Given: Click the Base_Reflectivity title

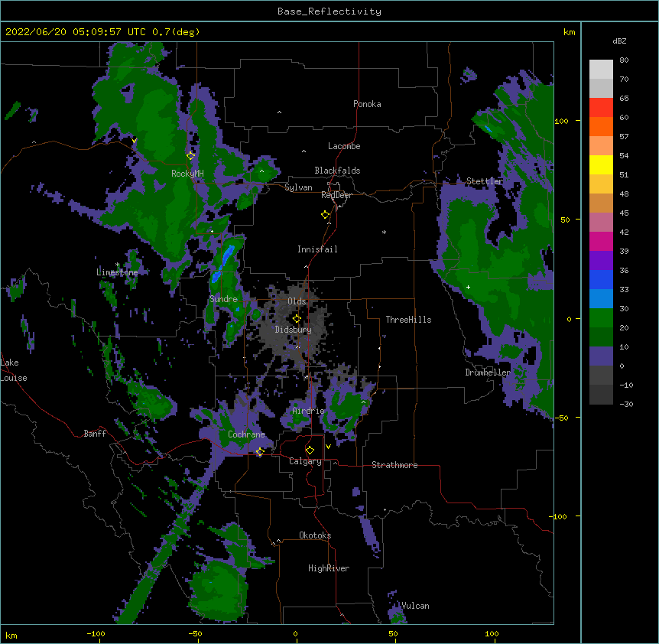Looking at the screenshot, I should [329, 11].
